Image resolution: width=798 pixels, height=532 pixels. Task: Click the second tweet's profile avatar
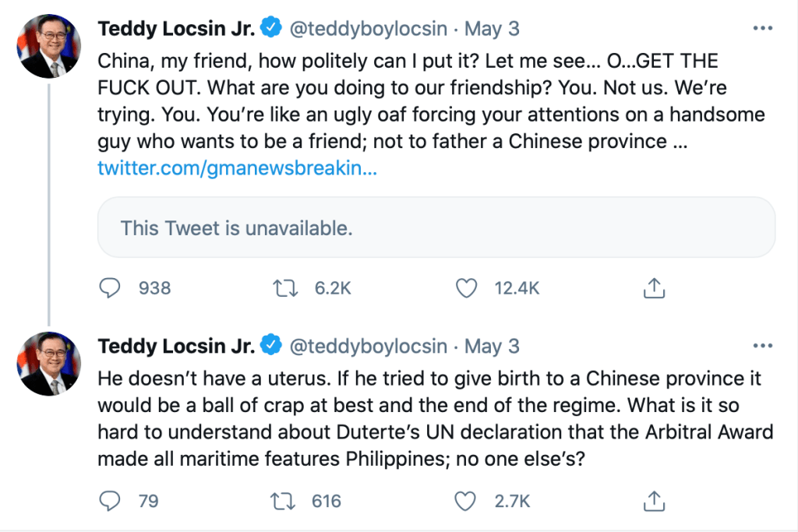(48, 363)
